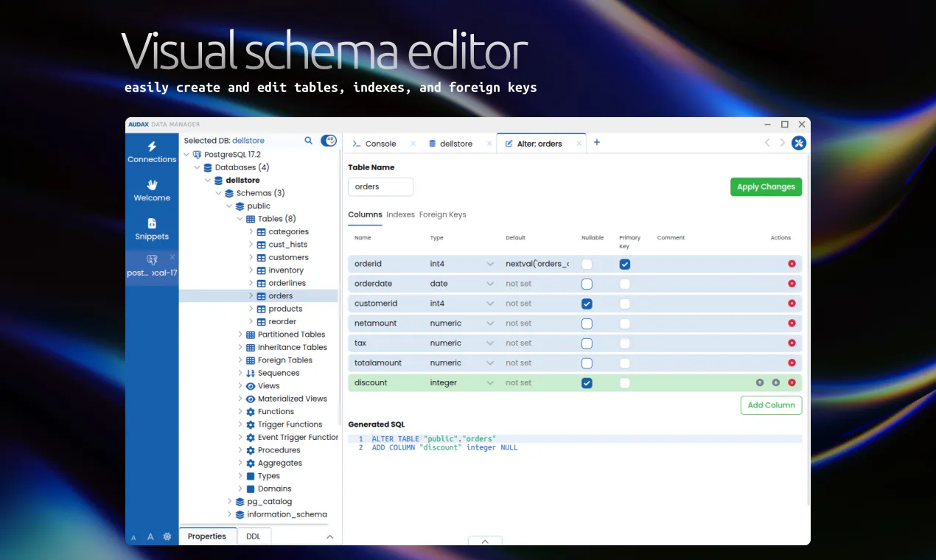Expand the bottom panel chevron handle
936x560 pixels.
pyautogui.click(x=485, y=541)
